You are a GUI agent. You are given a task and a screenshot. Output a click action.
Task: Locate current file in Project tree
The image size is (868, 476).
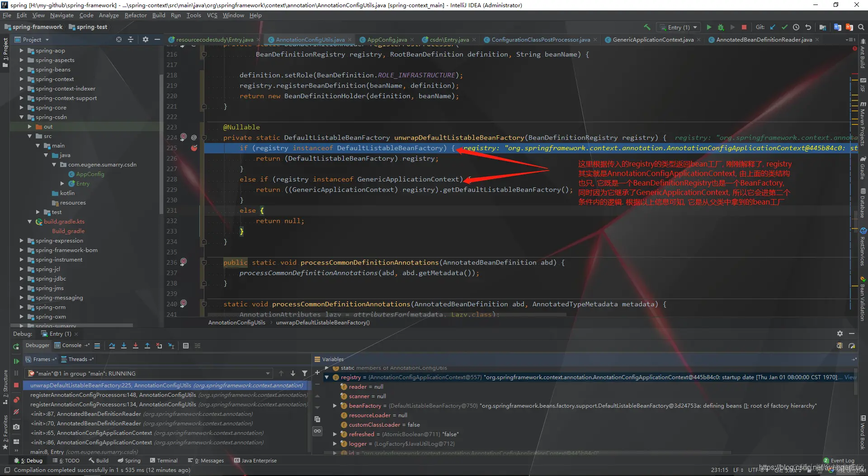119,40
